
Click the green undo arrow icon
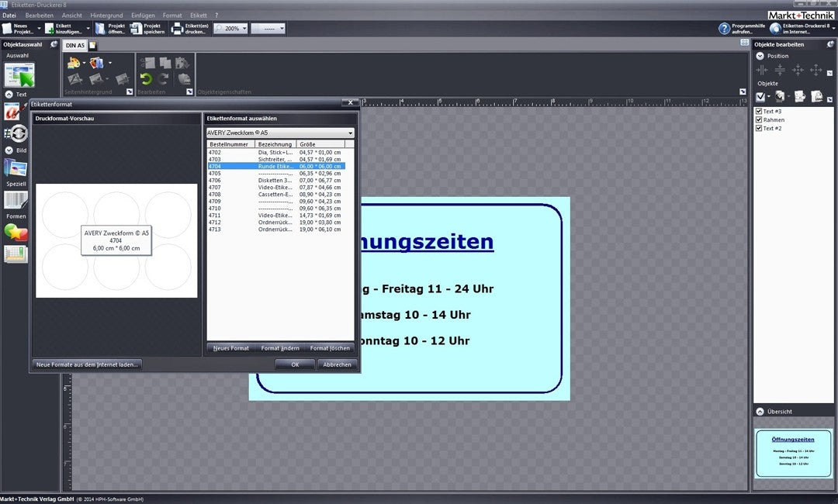tap(146, 78)
